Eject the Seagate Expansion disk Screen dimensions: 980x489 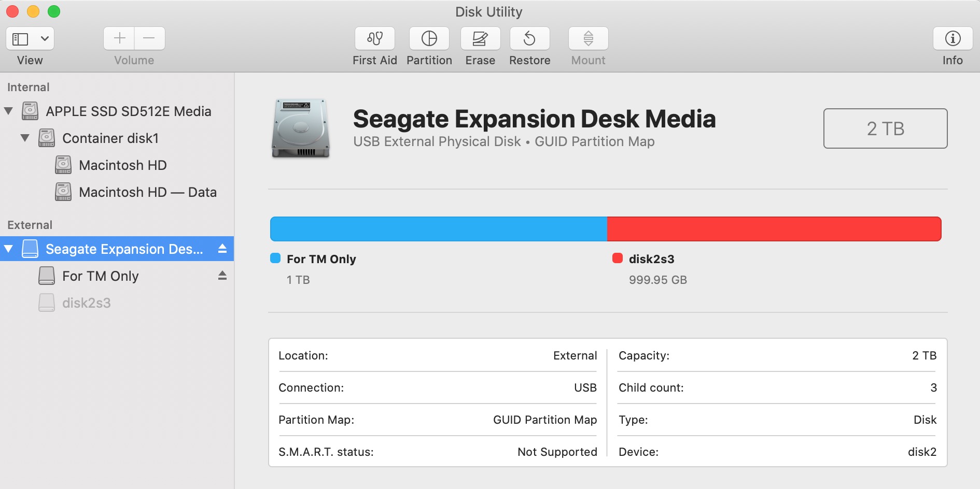point(222,249)
